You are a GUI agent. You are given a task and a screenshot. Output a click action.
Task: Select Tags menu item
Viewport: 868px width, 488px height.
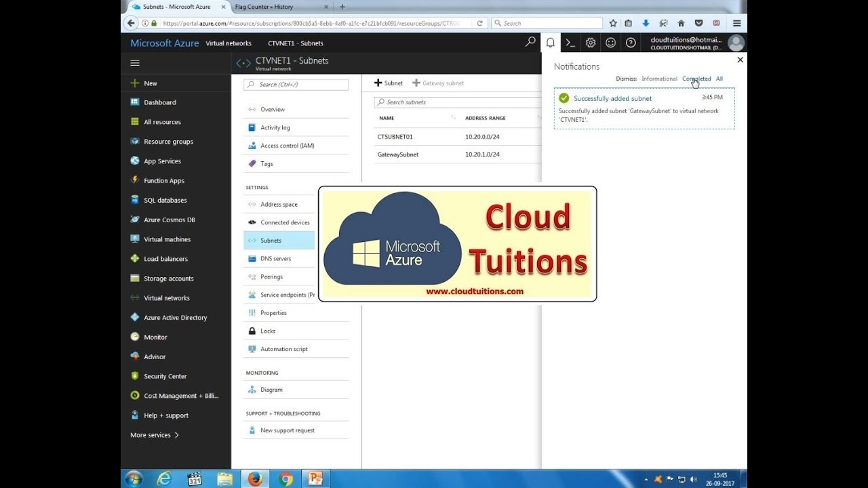click(x=267, y=164)
